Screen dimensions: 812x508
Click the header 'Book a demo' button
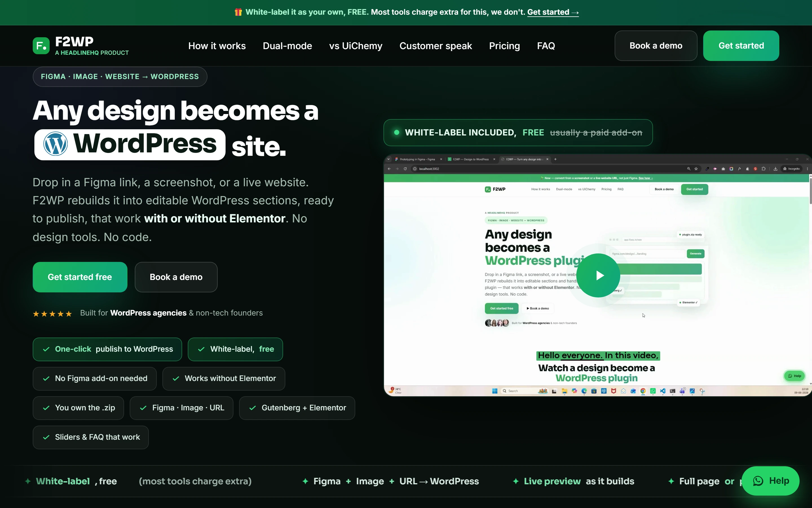click(x=656, y=46)
